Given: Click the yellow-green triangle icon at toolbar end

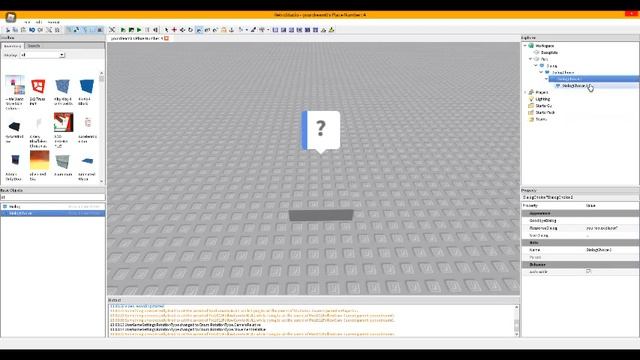Looking at the screenshot, I should click(x=331, y=30).
